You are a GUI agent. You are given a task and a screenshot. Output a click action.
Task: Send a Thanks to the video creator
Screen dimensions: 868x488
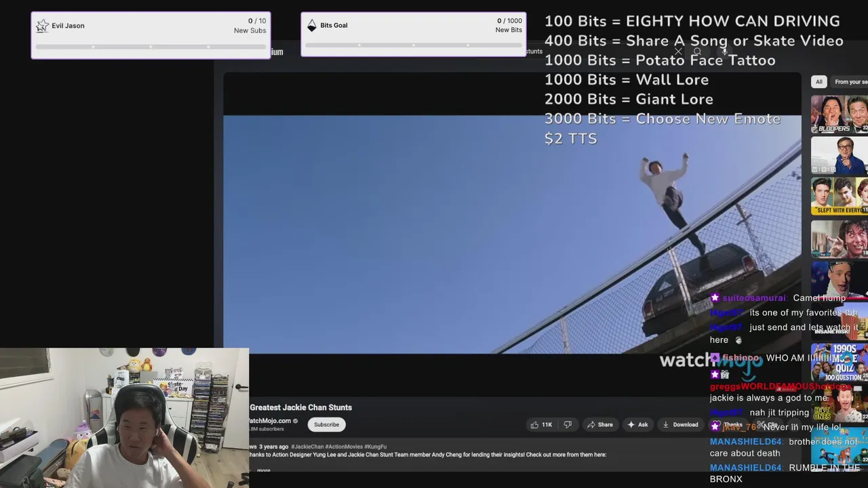click(728, 425)
